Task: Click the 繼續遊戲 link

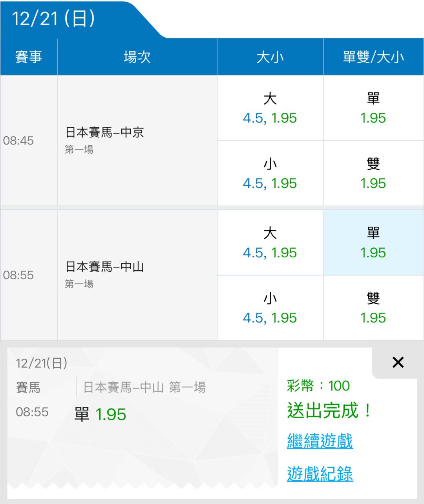Action: coord(320,441)
